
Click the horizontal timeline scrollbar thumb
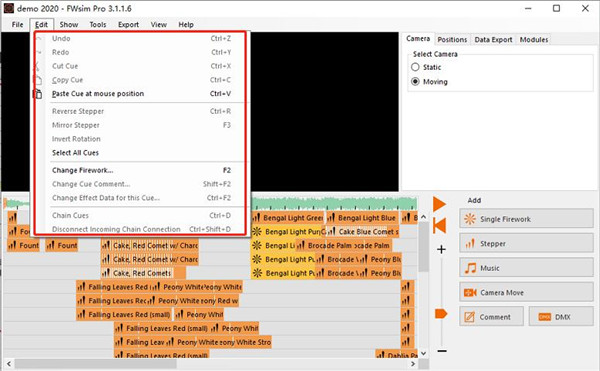click(96, 364)
